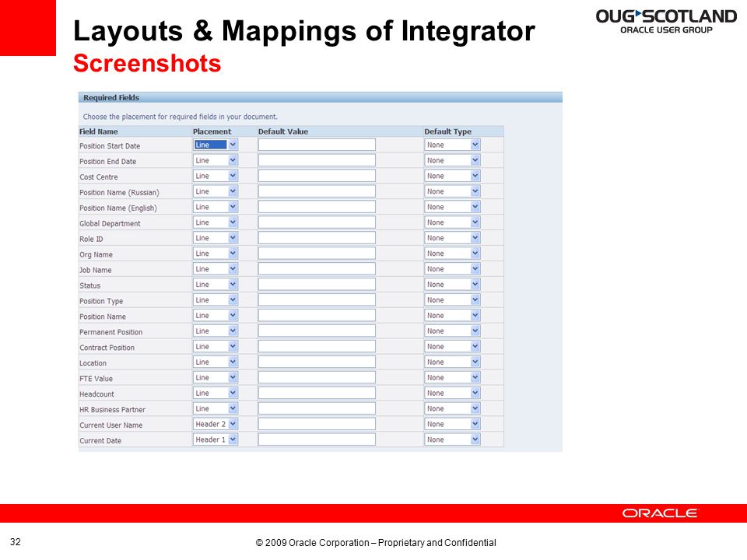747x560 pixels.
Task: Open Placement dropdown for Role ID
Action: coord(216,238)
